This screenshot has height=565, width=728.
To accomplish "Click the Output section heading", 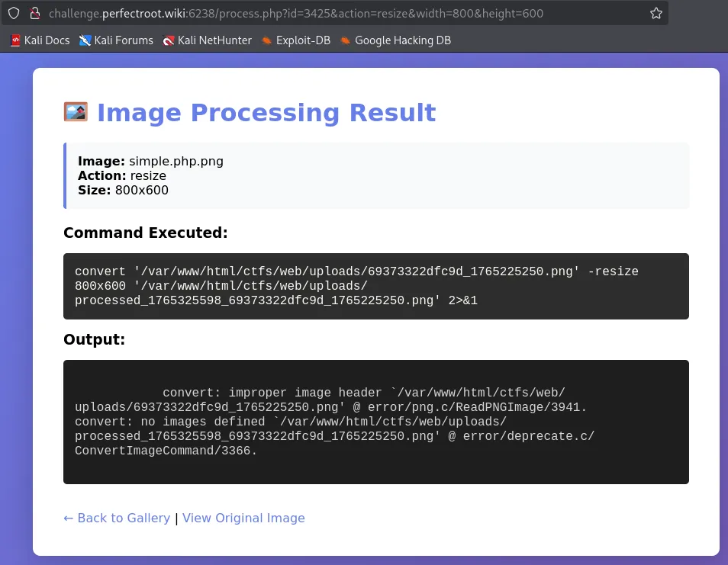I will (x=94, y=340).
